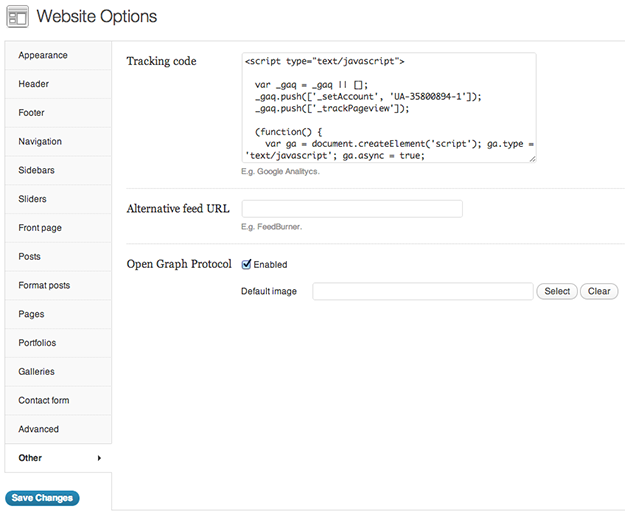The width and height of the screenshot is (625, 523).
Task: Go to the Footer settings tab
Action: coord(32,113)
